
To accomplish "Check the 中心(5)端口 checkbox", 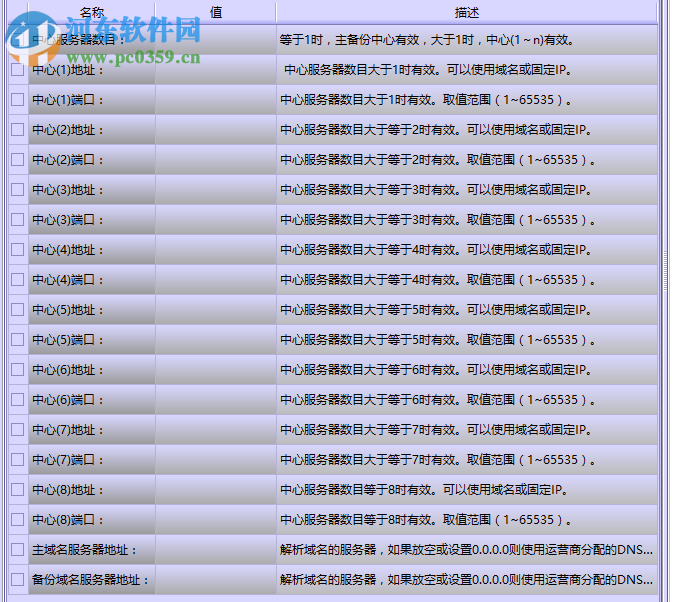I will point(18,340).
